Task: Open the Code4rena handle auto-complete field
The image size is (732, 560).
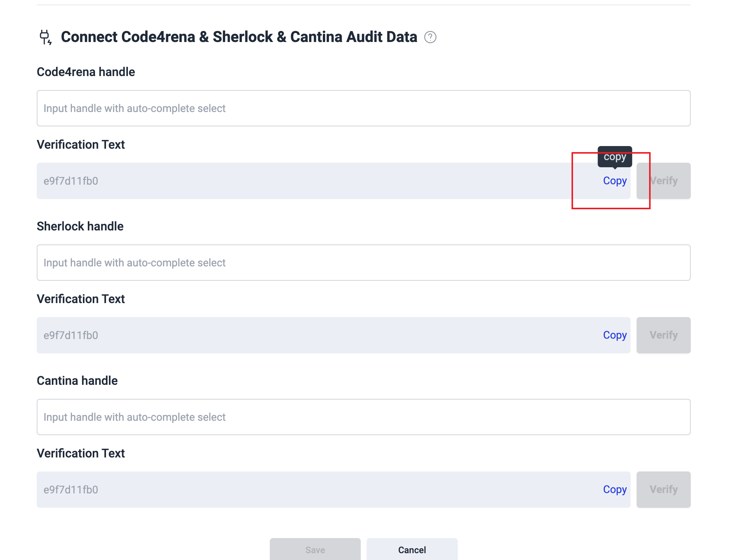Action: click(x=363, y=108)
